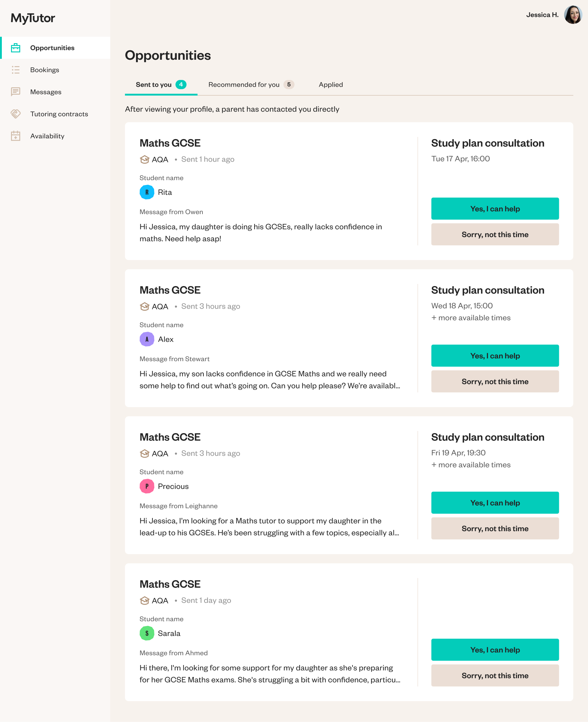Click Jessica H. profile avatar

pos(572,15)
